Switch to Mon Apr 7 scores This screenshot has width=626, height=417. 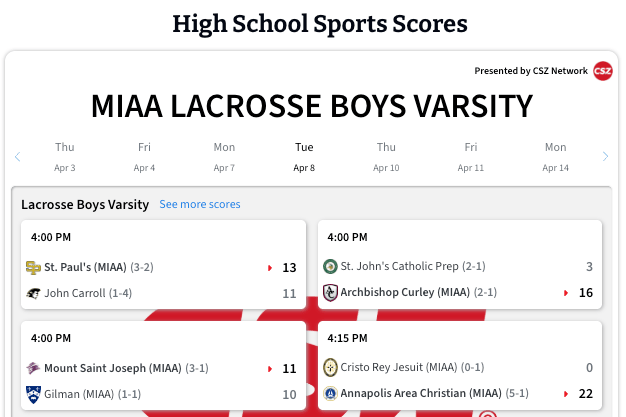224,157
